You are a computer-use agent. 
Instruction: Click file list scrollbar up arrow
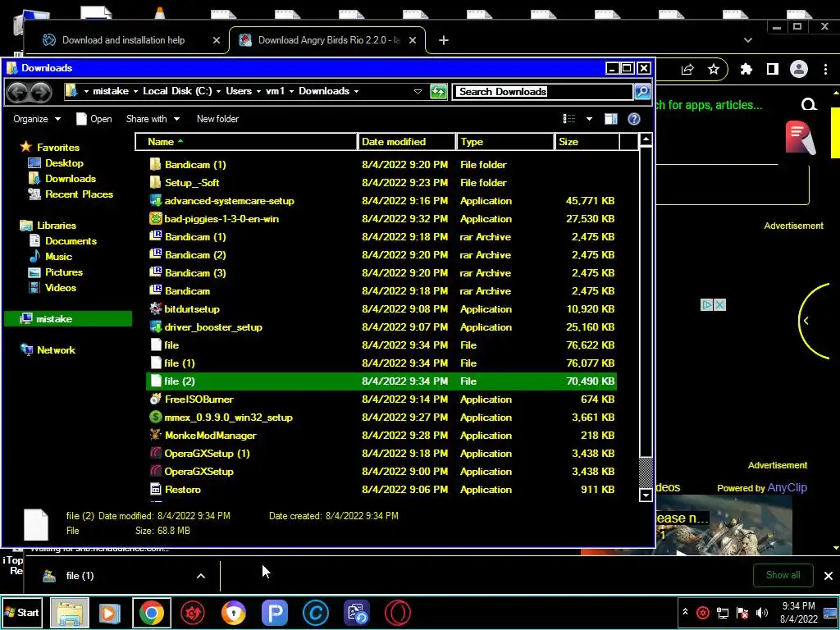coord(646,139)
